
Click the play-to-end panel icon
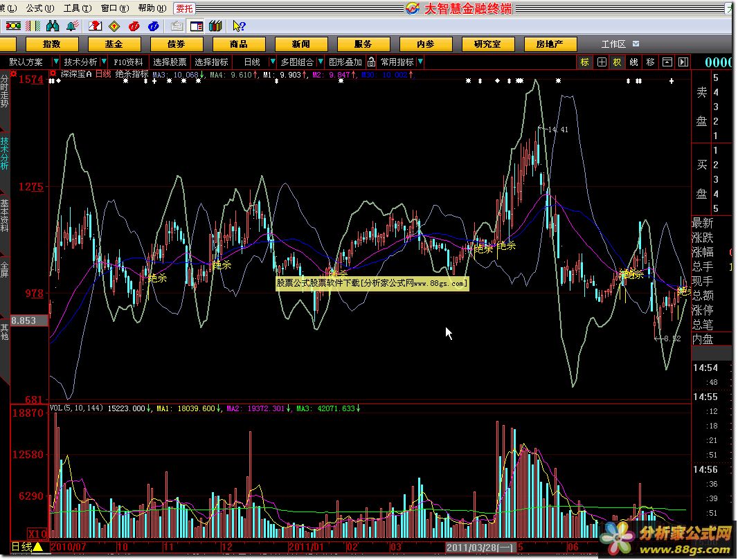pos(683,62)
